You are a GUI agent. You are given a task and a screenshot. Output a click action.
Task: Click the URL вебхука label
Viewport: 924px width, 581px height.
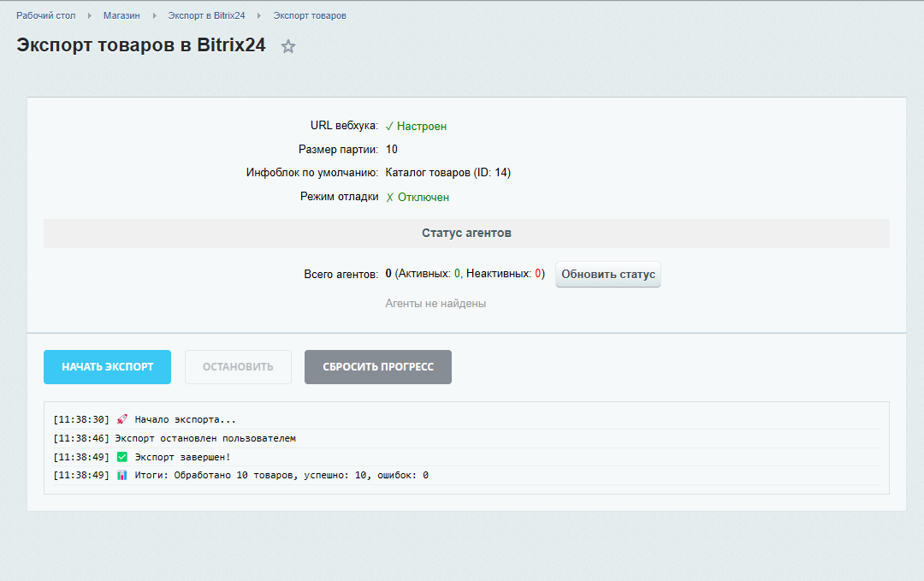pos(344,126)
